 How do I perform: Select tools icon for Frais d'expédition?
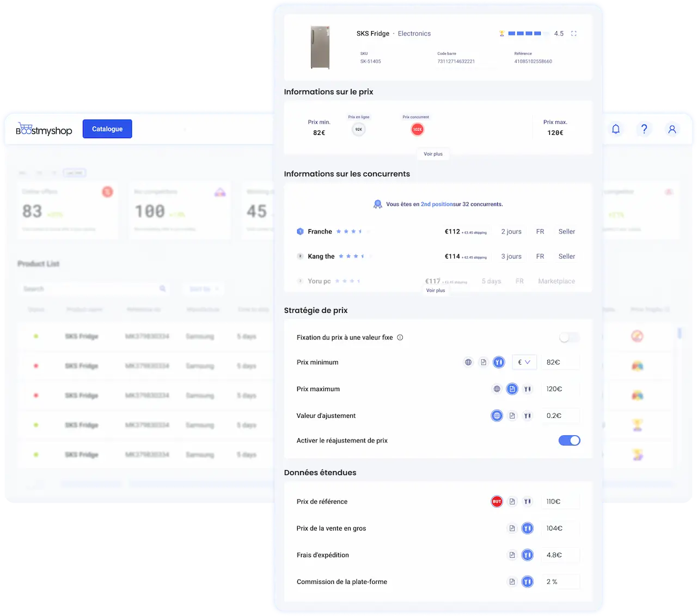tap(527, 555)
